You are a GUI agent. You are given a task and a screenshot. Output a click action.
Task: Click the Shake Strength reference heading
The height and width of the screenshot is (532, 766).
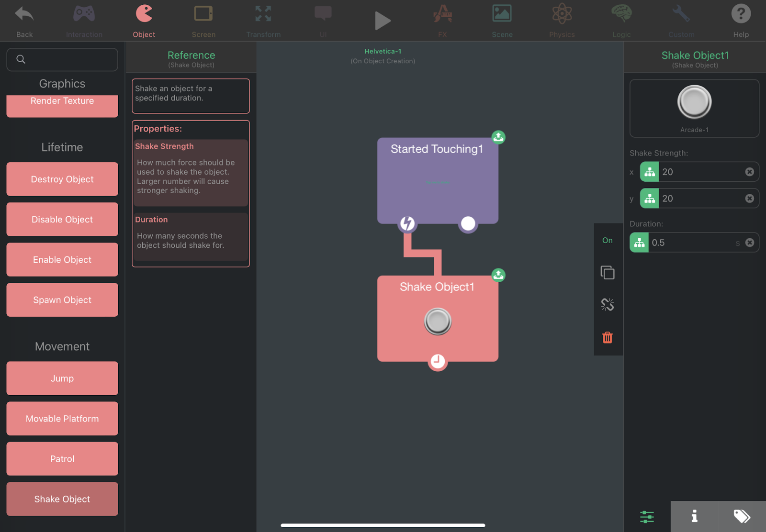[x=164, y=146]
